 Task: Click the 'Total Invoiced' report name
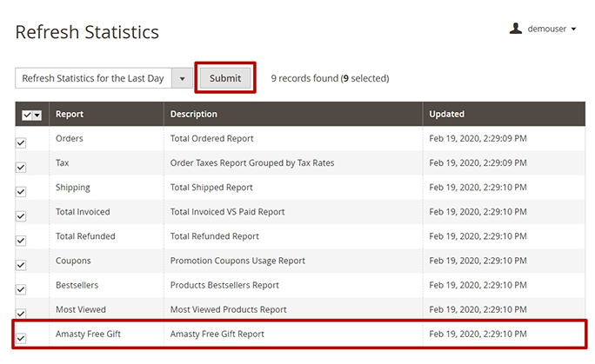(83, 212)
